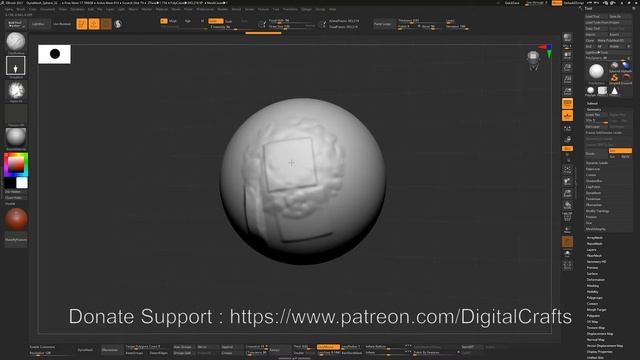Click the BPR render icon

click(567, 38)
